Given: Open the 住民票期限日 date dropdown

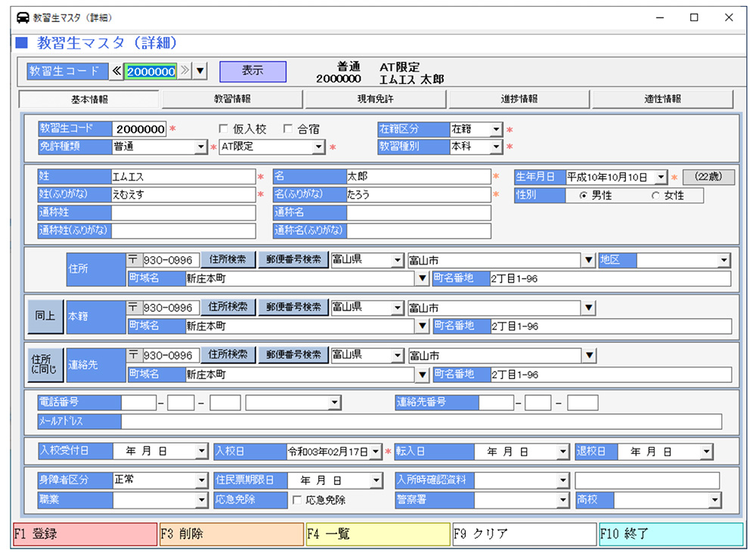Looking at the screenshot, I should tap(376, 480).
